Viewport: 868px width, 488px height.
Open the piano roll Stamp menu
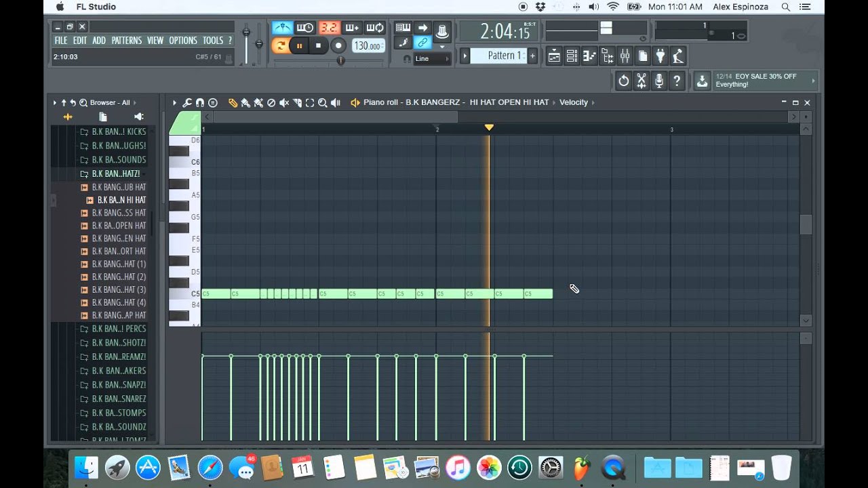click(x=213, y=103)
